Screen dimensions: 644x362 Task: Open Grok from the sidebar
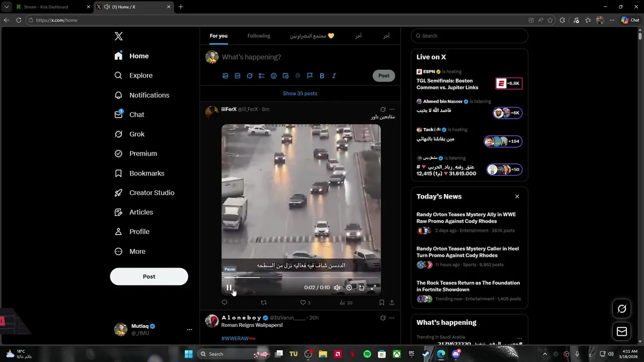pos(130,134)
